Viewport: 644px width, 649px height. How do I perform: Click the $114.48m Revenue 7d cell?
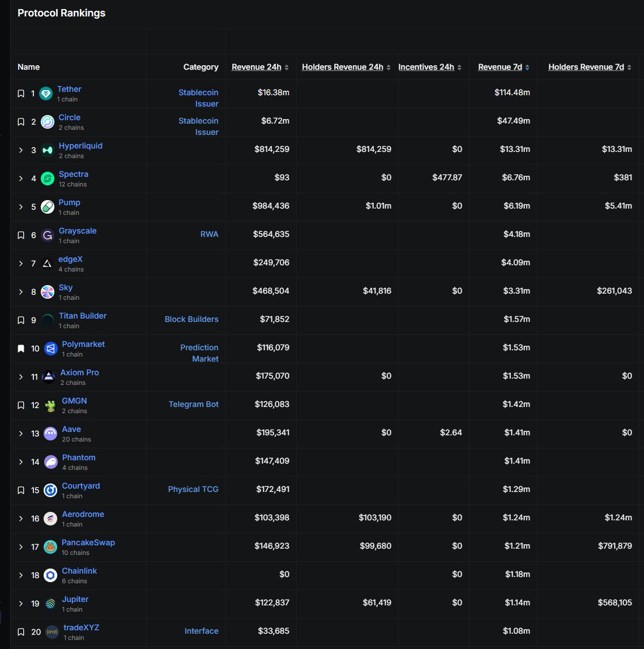tap(512, 92)
